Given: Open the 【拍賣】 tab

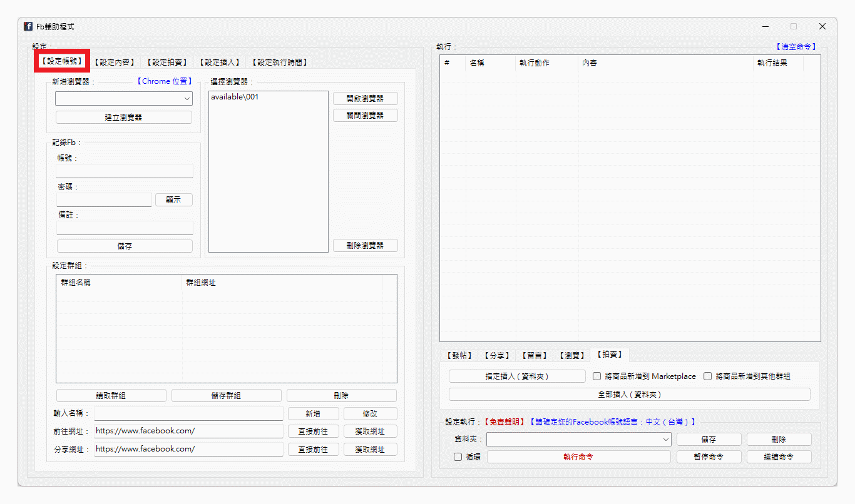Looking at the screenshot, I should (609, 355).
